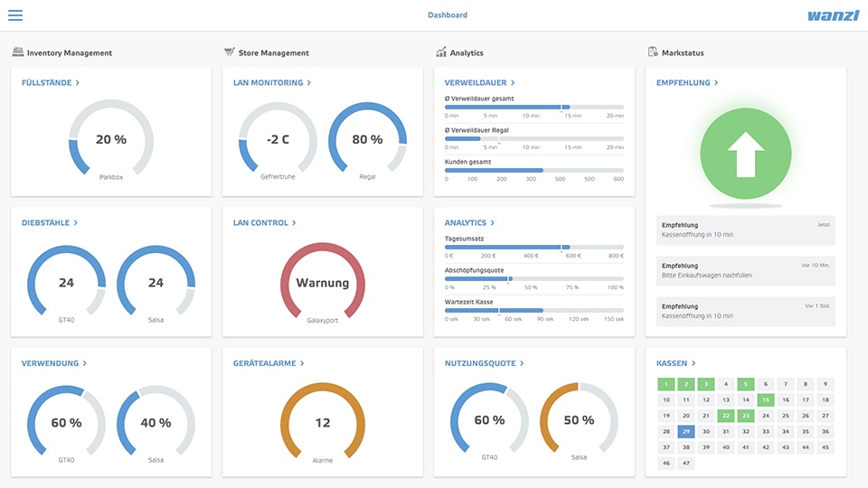Click the Verweildauer gesamt progress bar
This screenshot has height=488, width=868.
click(533, 107)
